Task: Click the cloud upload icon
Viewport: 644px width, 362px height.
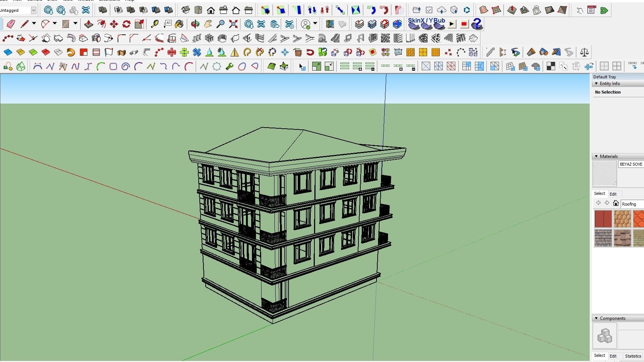Action: pyautogui.click(x=441, y=10)
